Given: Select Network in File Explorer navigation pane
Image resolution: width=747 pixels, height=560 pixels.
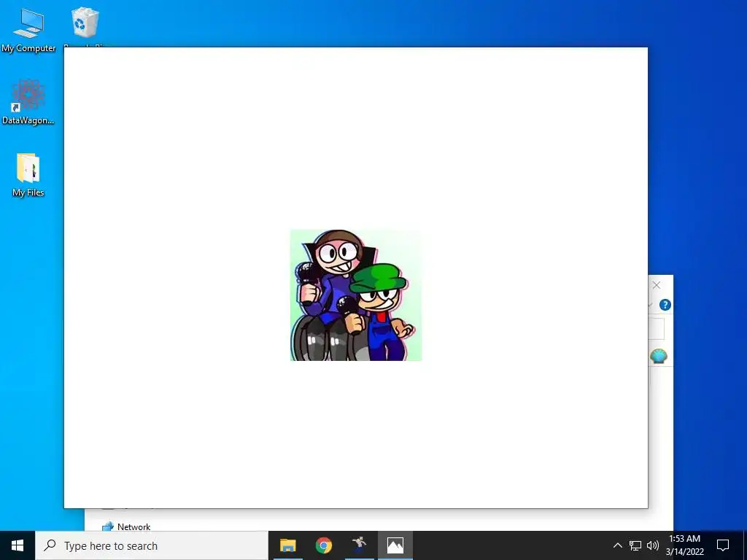Looking at the screenshot, I should coord(127,526).
